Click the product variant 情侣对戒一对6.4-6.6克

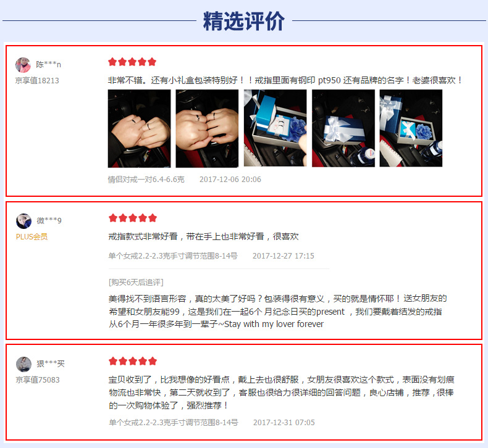click(x=146, y=180)
